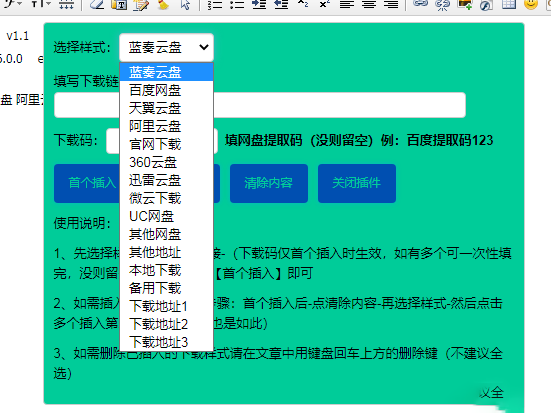Screen dimensions: 551x416
Task: Select 本地下载 option
Action: [x=166, y=270]
